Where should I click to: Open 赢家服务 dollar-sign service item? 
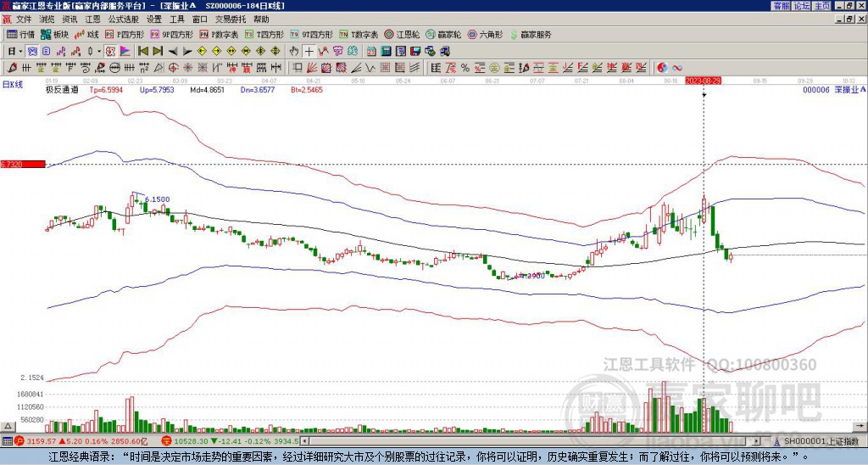click(531, 34)
